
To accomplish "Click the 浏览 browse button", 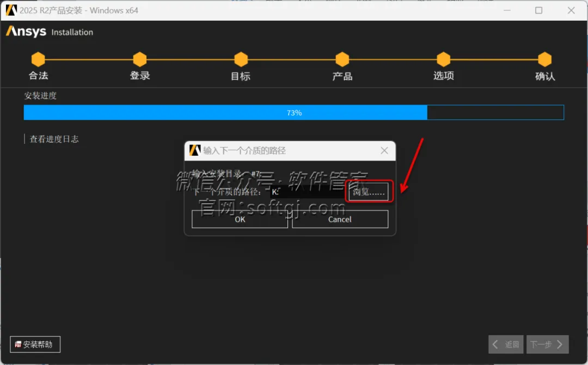I will [x=368, y=192].
